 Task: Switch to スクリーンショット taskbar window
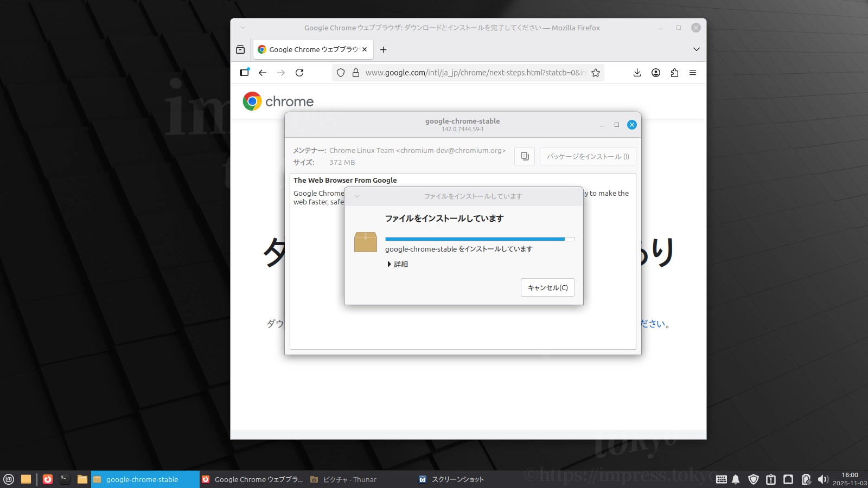coord(471,479)
